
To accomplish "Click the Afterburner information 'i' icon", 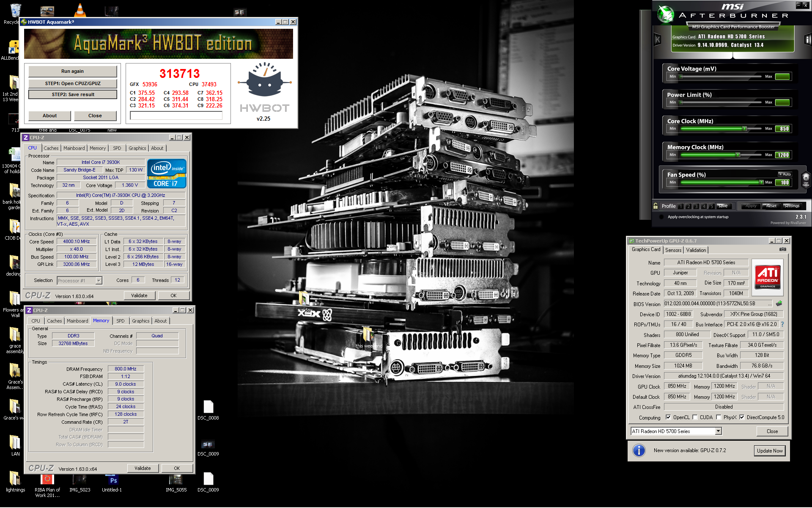I will pos(807,40).
